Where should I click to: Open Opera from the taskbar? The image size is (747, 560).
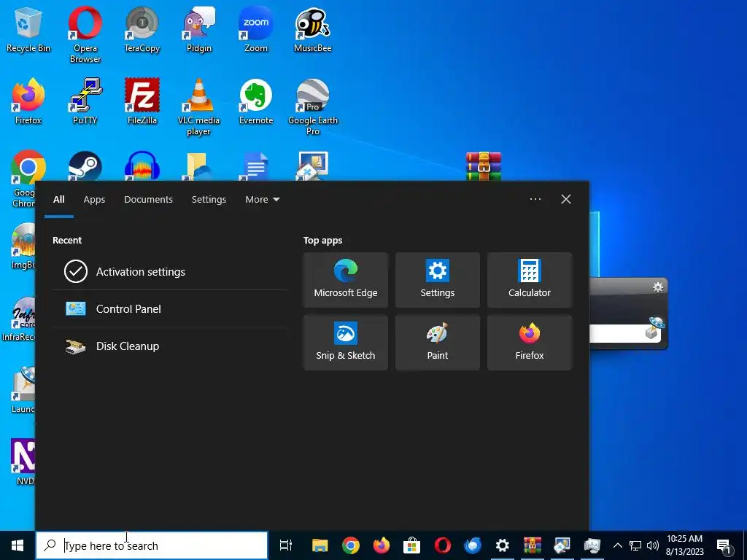click(442, 545)
